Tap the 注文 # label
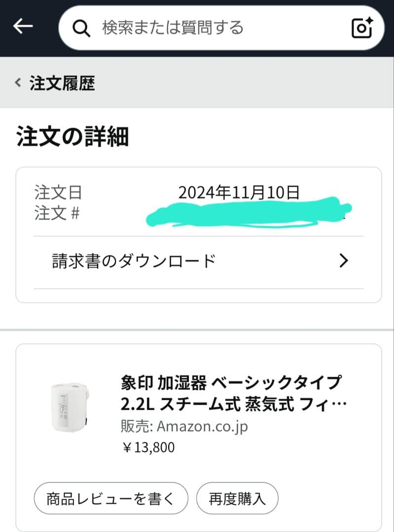Image resolution: width=394 pixels, height=532 pixels. [x=57, y=214]
